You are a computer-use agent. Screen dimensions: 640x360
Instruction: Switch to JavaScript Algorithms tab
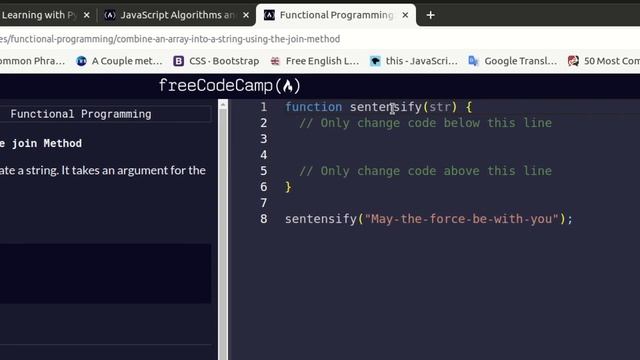[176, 15]
